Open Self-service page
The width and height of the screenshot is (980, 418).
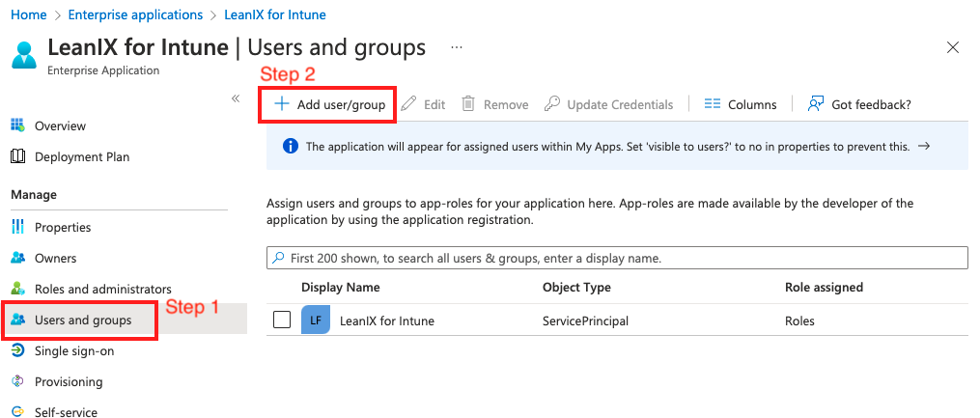[66, 412]
